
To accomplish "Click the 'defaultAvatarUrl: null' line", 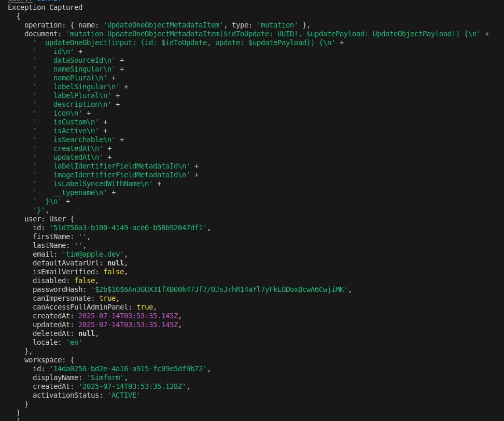I will click(x=80, y=263).
